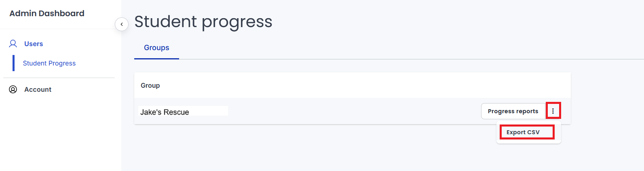This screenshot has height=171, width=644.
Task: Select the Jake's Rescue group name
Action: pos(165,112)
